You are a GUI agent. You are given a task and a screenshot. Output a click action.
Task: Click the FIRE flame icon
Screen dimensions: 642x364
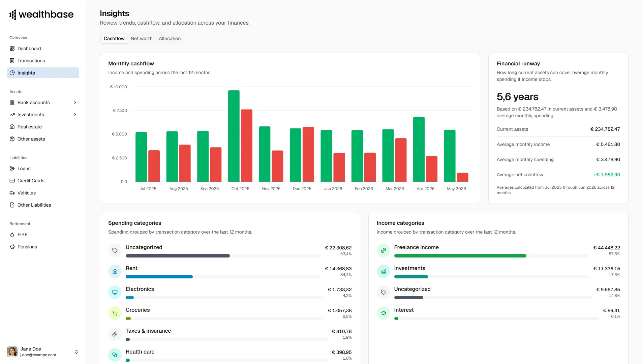(12, 235)
